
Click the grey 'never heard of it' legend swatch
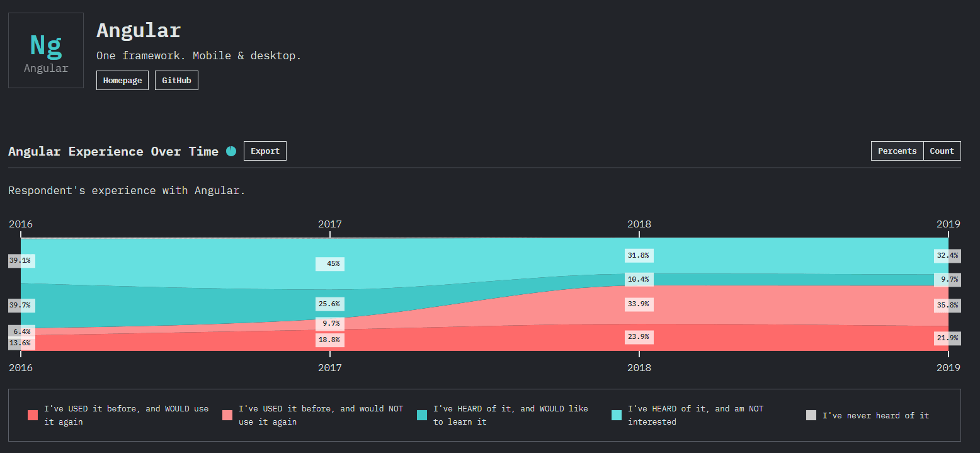[811, 415]
